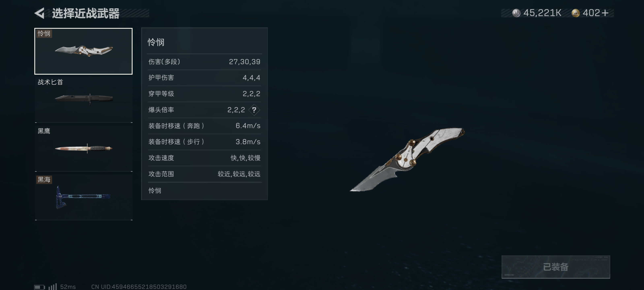View the 伤害(多段) damage row

(204, 62)
